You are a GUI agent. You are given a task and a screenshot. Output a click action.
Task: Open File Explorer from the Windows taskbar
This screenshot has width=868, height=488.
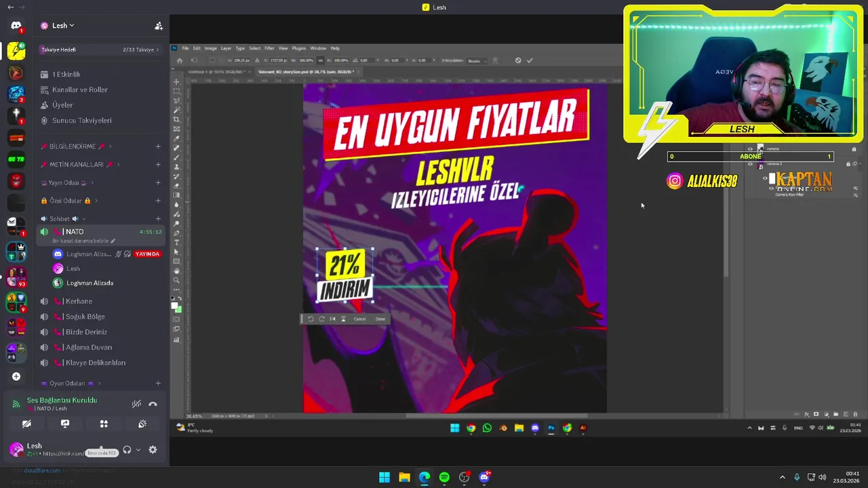[404, 477]
